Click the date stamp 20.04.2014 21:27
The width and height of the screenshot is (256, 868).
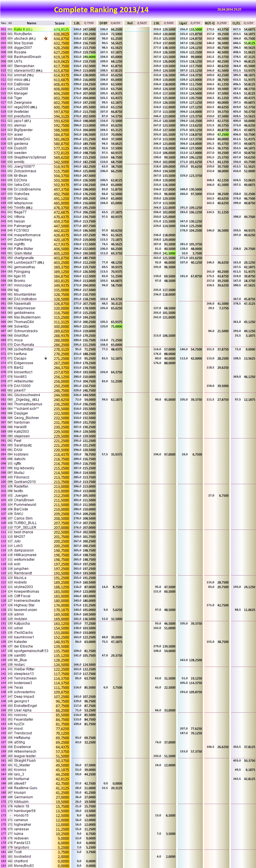229,10
